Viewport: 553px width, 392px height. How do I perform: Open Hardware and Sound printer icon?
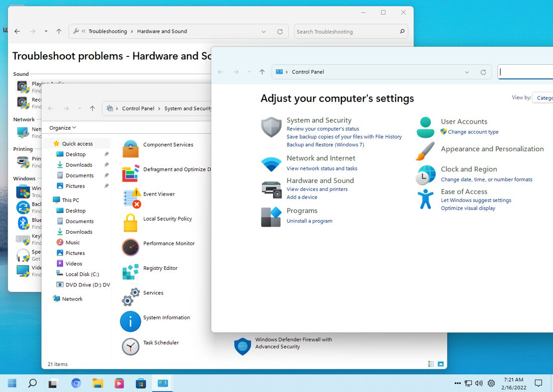coord(271,189)
